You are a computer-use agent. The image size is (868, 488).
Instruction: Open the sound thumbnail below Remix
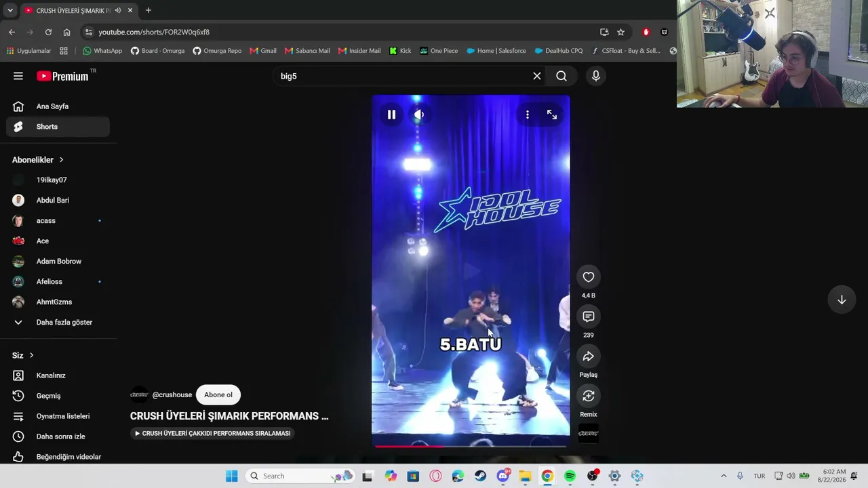589,434
